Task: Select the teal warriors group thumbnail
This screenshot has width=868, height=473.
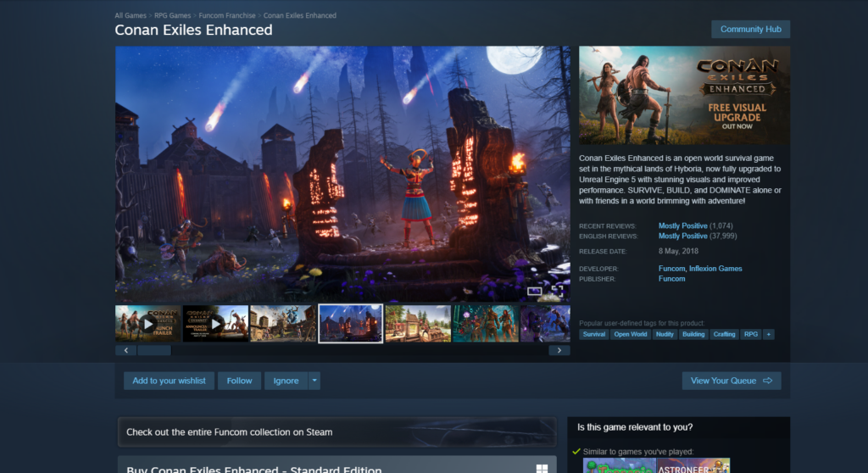Action: click(x=486, y=324)
